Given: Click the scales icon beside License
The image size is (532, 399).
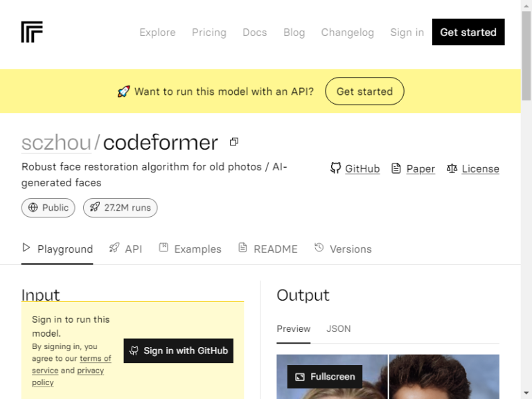Looking at the screenshot, I should coord(452,168).
